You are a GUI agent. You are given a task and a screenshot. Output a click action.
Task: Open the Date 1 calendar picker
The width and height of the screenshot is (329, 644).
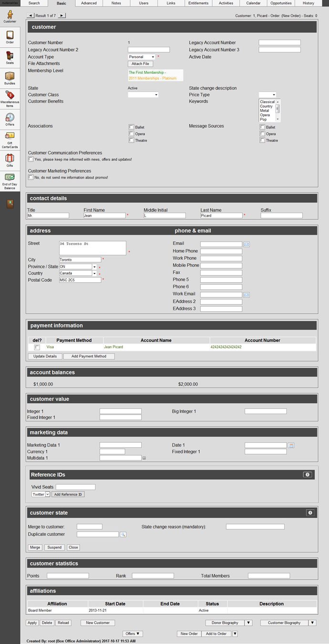click(291, 445)
